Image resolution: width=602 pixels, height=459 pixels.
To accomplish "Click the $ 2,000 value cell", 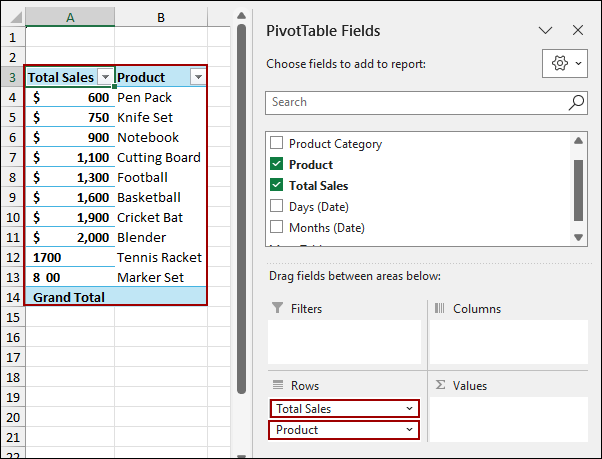I will pyautogui.click(x=70, y=237).
